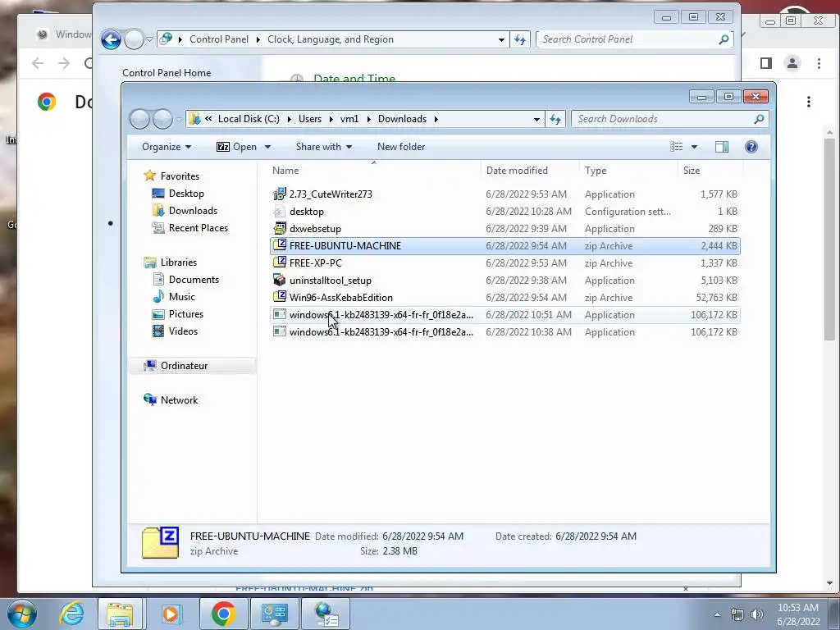Open Desktop in the Favorites sidebar
The width and height of the screenshot is (840, 630).
[186, 194]
